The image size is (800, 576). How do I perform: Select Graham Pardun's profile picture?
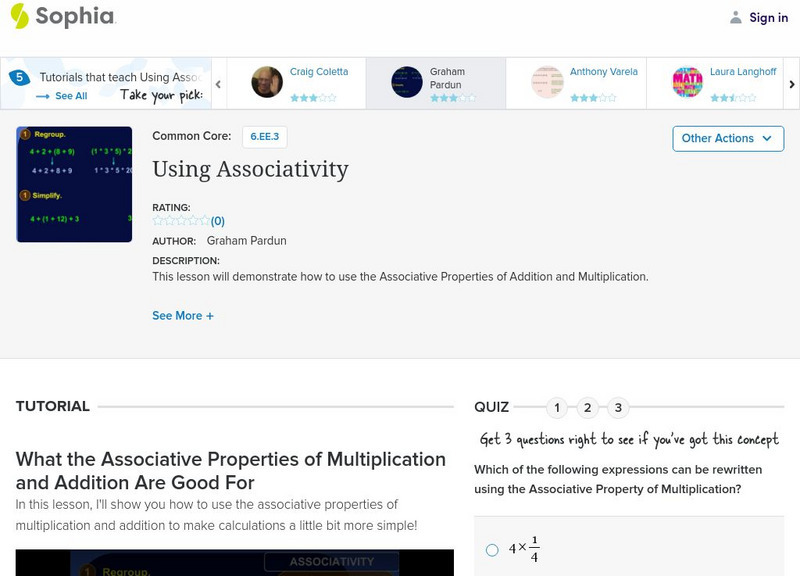pos(406,82)
